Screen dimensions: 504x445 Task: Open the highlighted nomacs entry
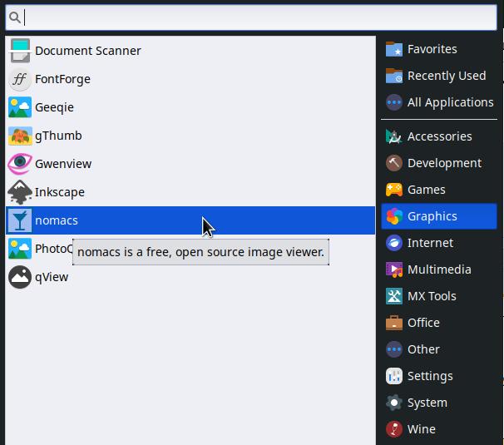click(190, 220)
